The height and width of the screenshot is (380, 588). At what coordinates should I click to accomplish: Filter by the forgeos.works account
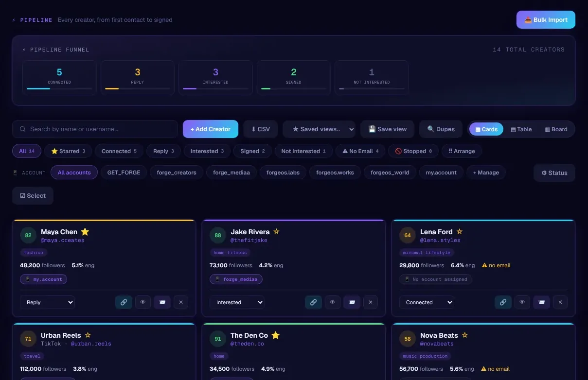[335, 173]
